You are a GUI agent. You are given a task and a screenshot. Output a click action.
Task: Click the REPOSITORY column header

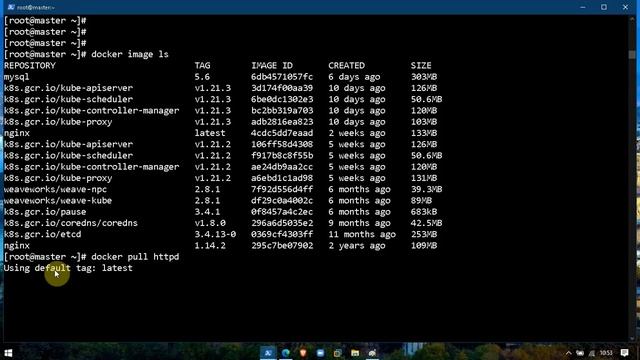(30, 65)
